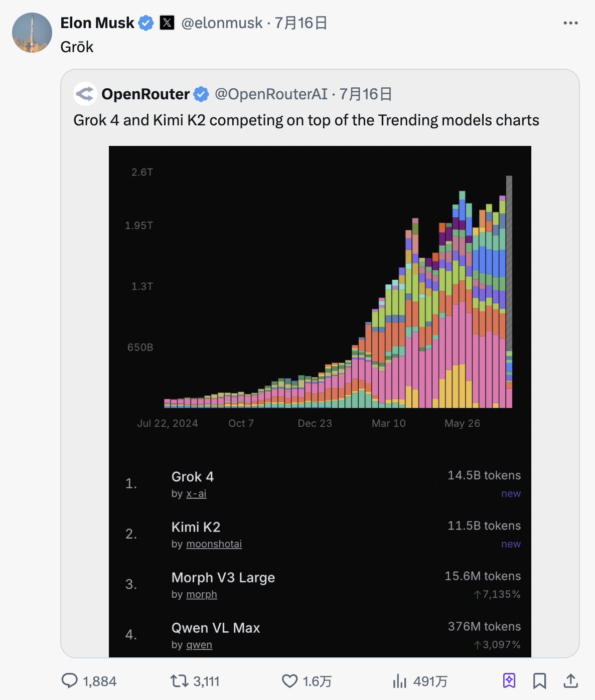
Task: Open the @OpenRouterAI handle link
Action: pos(271,94)
